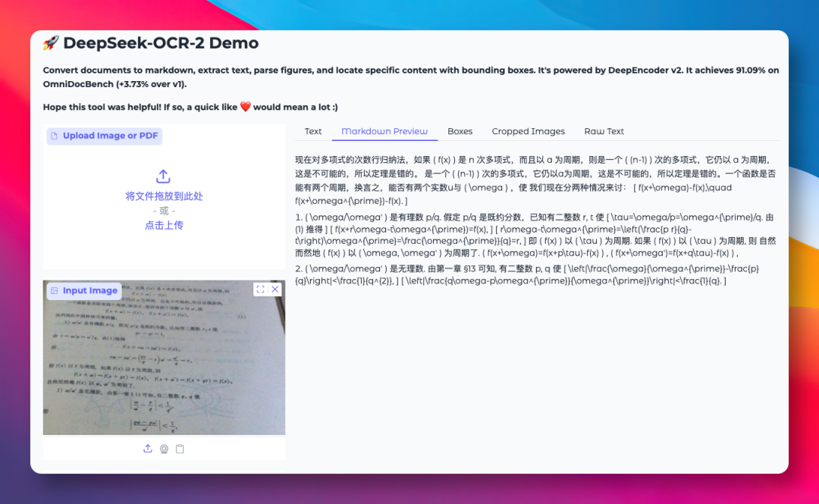Image resolution: width=819 pixels, height=504 pixels.
Task: Open the Boxes tab
Action: 460,131
